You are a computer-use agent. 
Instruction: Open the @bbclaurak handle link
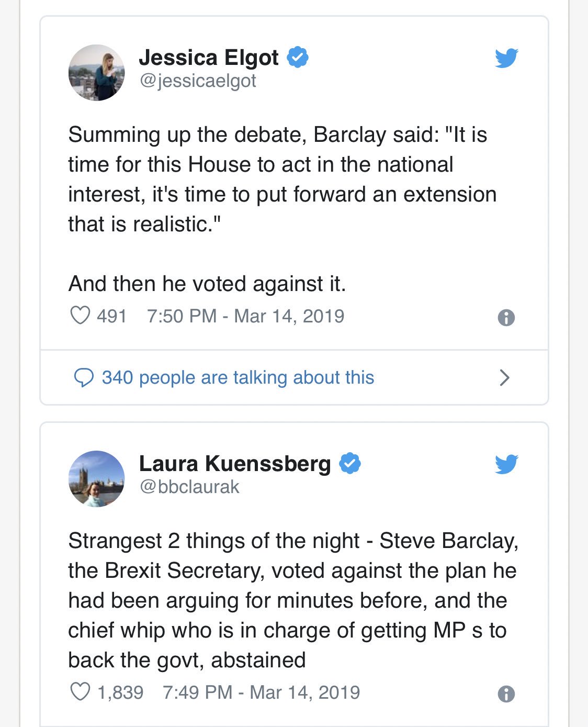[x=189, y=487]
